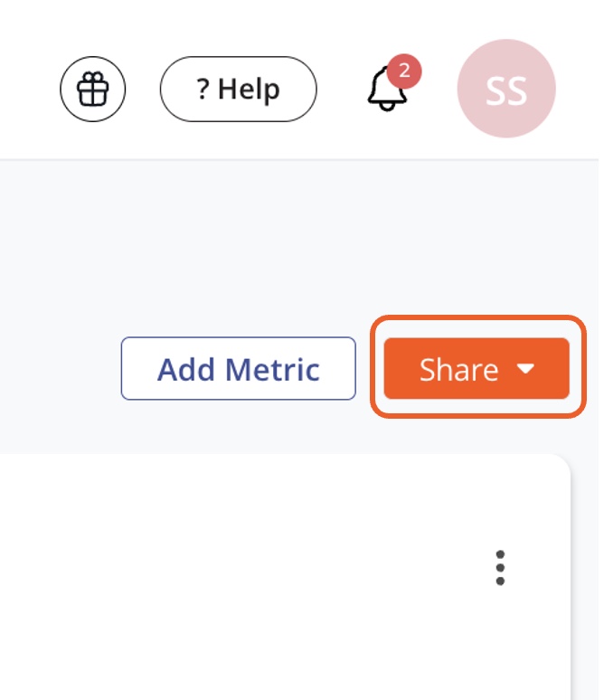Click the question mark in Help
Image resolution: width=604 pixels, height=700 pixels.
[203, 90]
